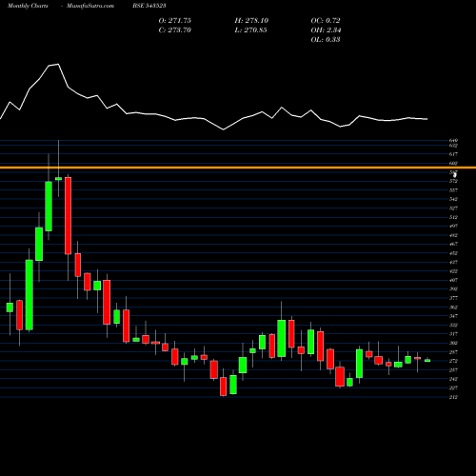Click the 497 price axis label
Viewport: 476px width, 476px height.
point(453,227)
